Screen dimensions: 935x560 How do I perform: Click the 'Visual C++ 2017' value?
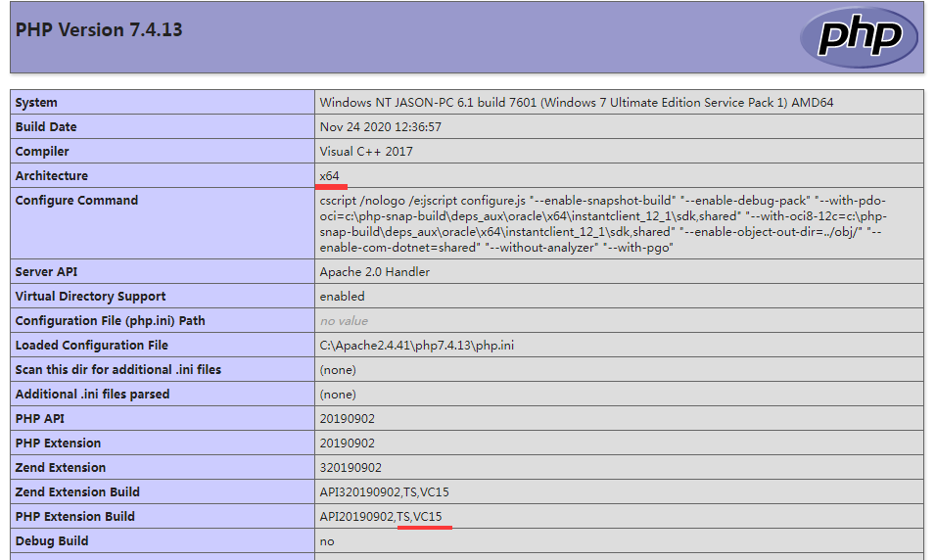pos(366,152)
